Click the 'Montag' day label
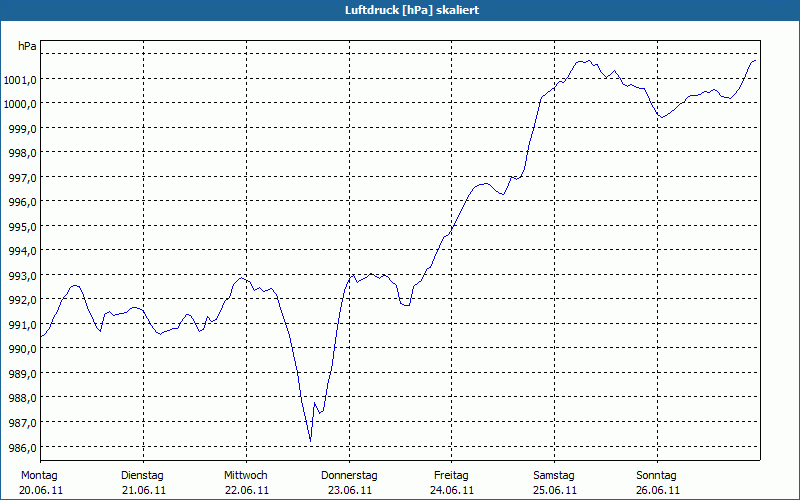The image size is (800, 500). pyautogui.click(x=39, y=476)
